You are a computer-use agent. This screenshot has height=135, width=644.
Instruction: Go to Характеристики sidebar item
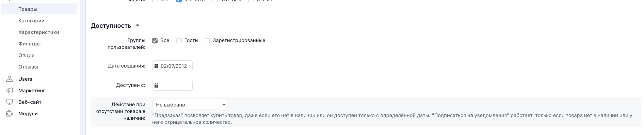[x=39, y=32]
